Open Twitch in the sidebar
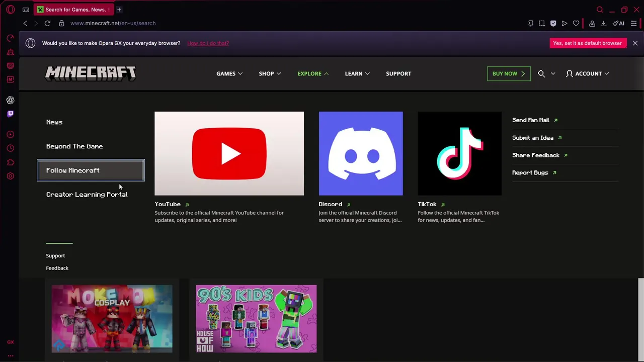The image size is (644, 362). pyautogui.click(x=11, y=114)
